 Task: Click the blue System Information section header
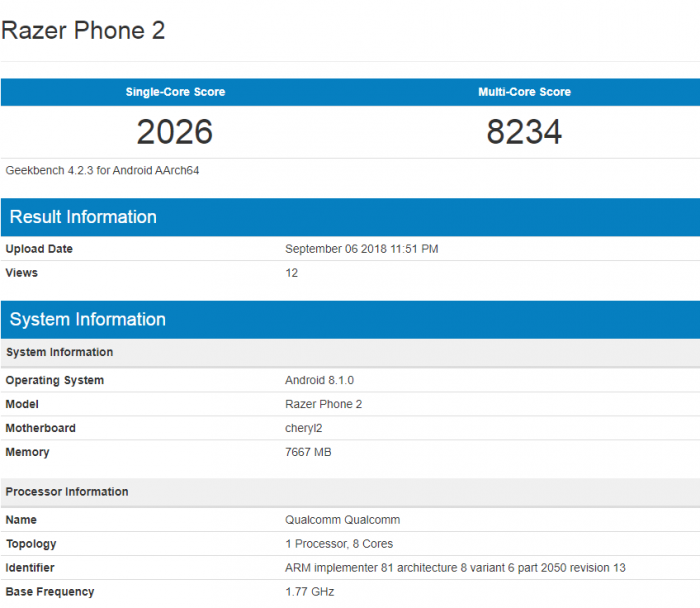tap(87, 320)
